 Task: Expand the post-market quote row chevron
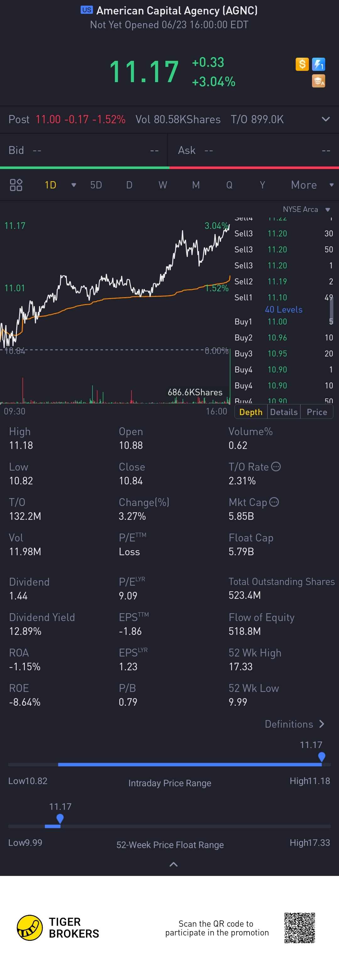pos(326,119)
